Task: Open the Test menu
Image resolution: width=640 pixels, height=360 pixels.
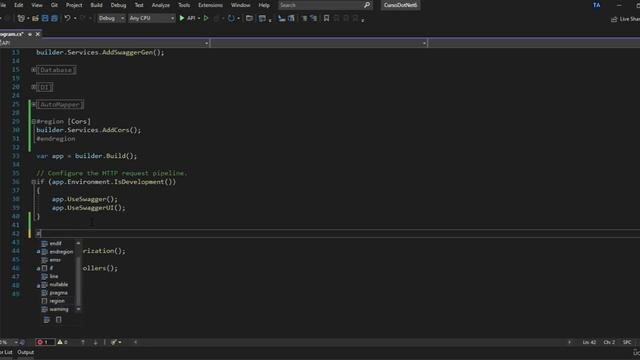Action: [x=139, y=5]
